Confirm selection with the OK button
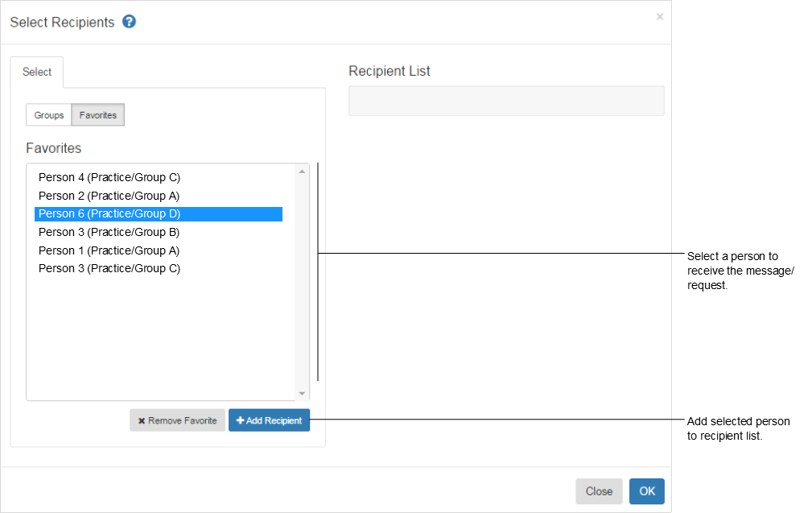The height and width of the screenshot is (513, 812). 646,491
